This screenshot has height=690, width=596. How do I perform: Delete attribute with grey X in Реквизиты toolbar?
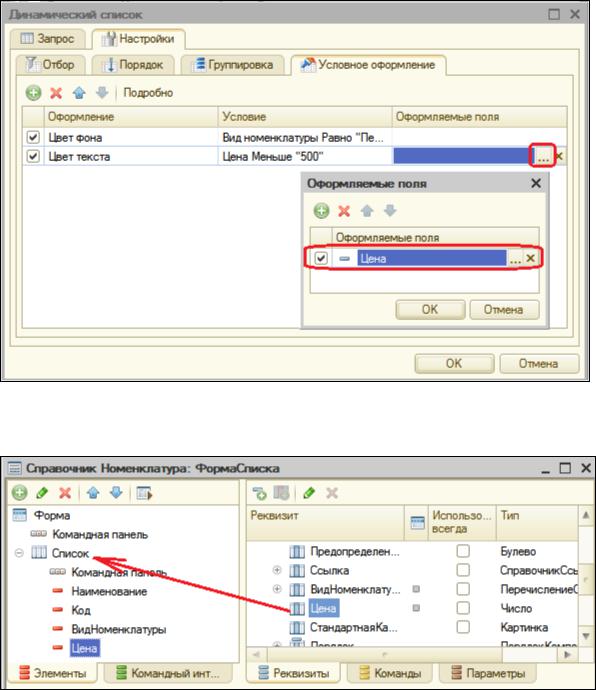332,493
